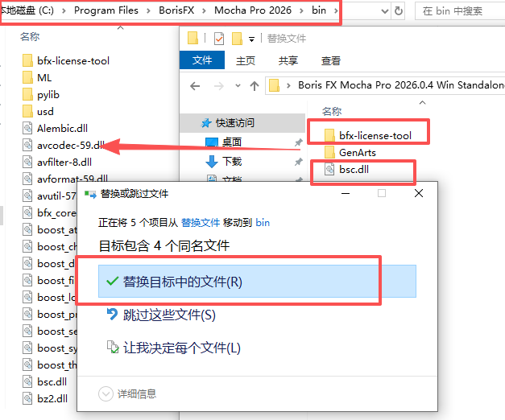This screenshot has width=505, height=420.
Task: Click the Mocha Pro 2026 breadcrumb segment
Action: point(253,10)
